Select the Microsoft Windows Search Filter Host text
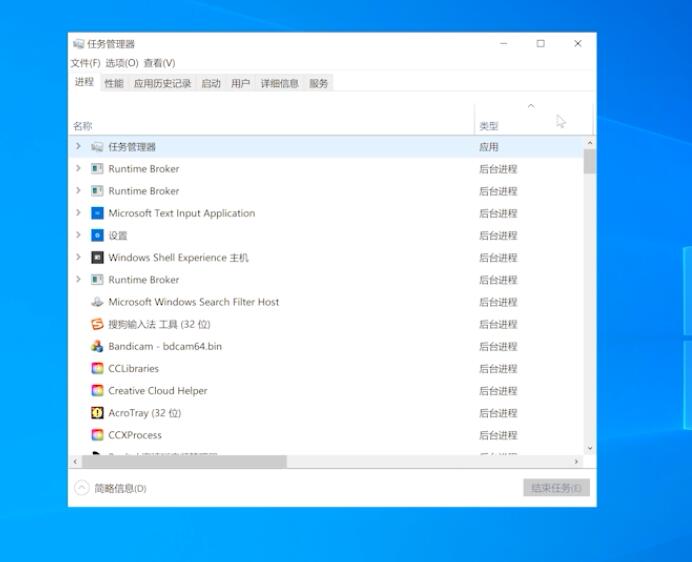Screen dimensions: 692x562 pos(194,302)
